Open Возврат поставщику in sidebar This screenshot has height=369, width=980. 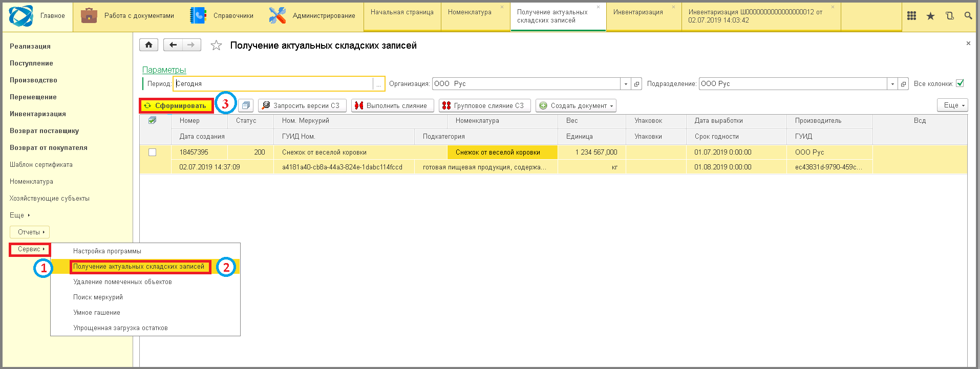pyautogui.click(x=44, y=131)
